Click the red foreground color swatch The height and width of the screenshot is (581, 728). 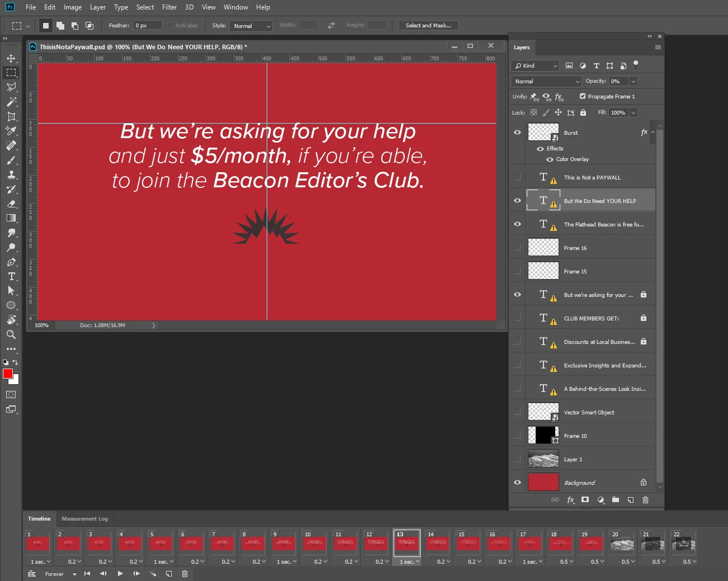pos(7,374)
